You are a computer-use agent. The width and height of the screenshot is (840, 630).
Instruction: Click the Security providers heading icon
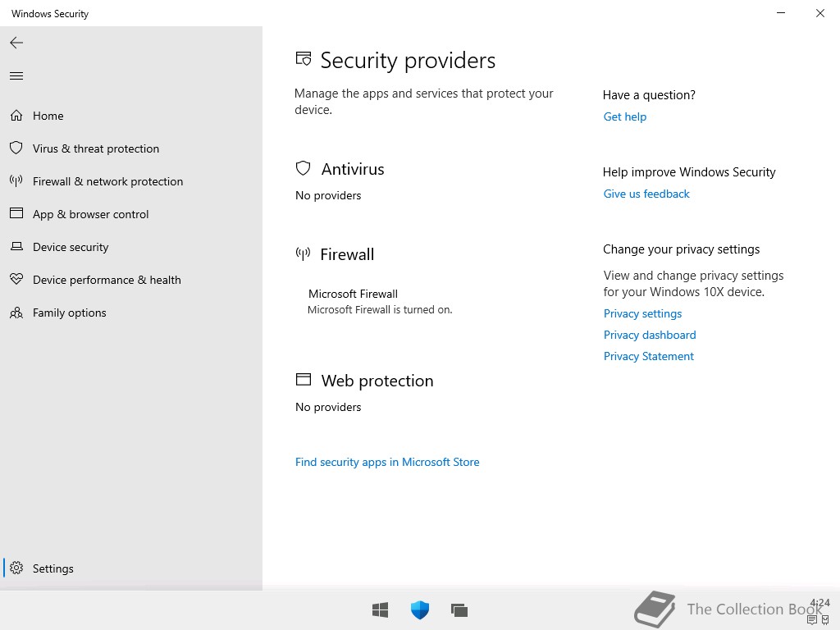304,58
